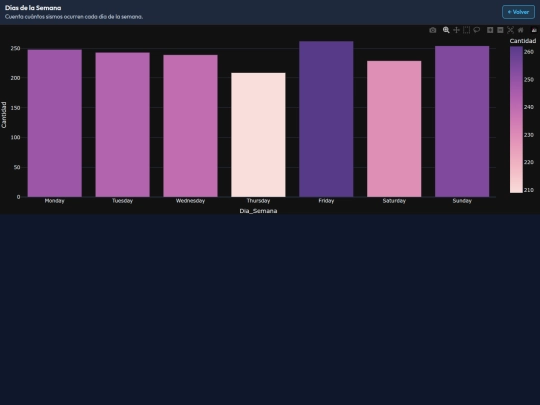Download plot as PNG camera icon
This screenshot has width=540, height=405.
point(433,30)
